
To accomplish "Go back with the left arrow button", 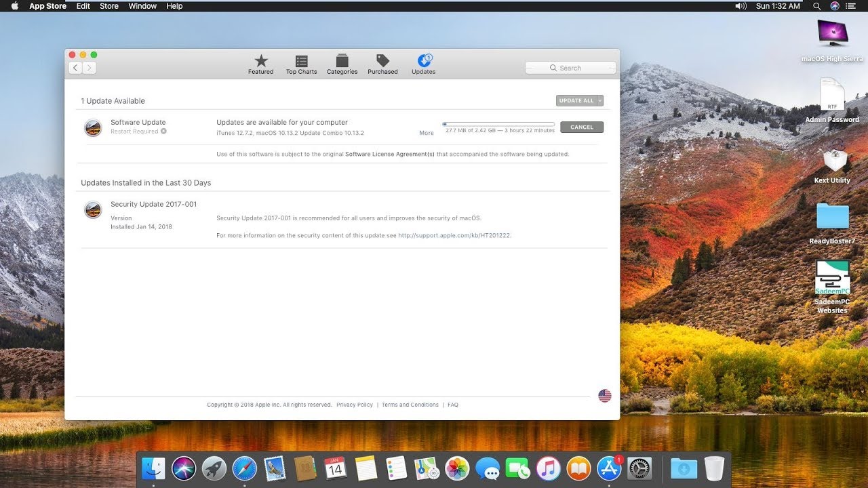I will [75, 68].
